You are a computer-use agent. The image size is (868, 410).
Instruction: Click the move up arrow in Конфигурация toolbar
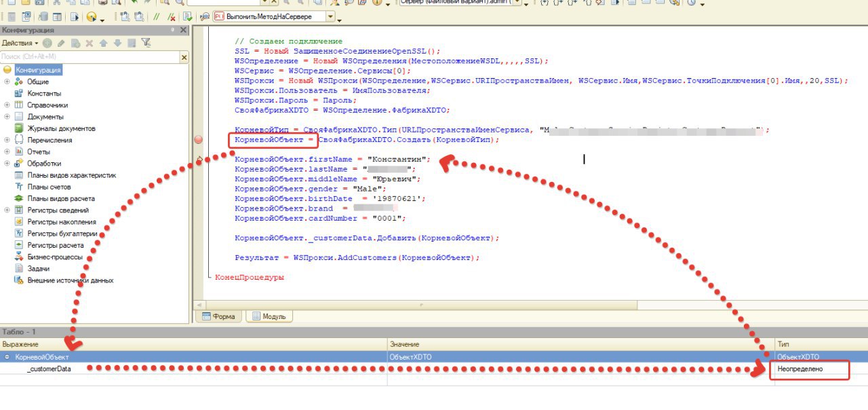[103, 43]
